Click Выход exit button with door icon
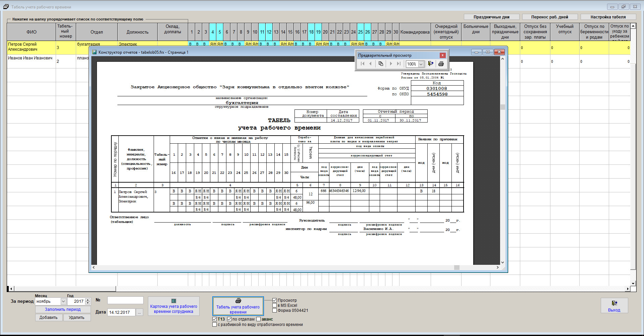Image resolution: width=644 pixels, height=336 pixels. coord(614,306)
